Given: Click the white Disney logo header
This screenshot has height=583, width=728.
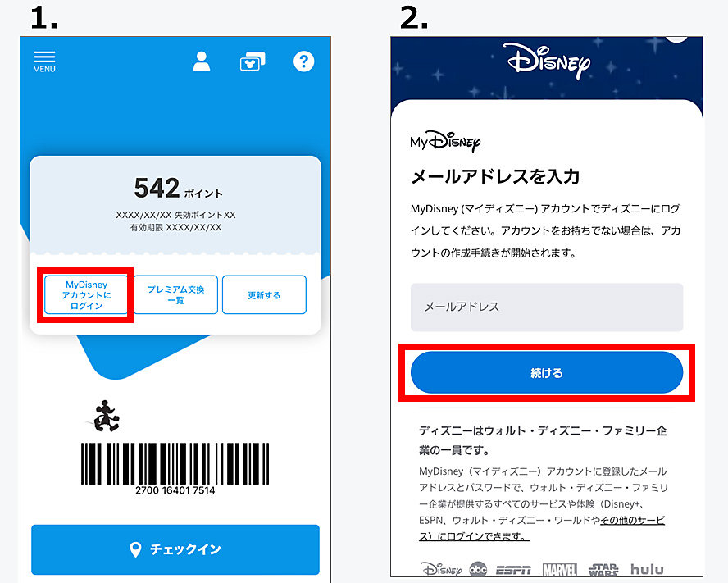Looking at the screenshot, I should 547,61.
